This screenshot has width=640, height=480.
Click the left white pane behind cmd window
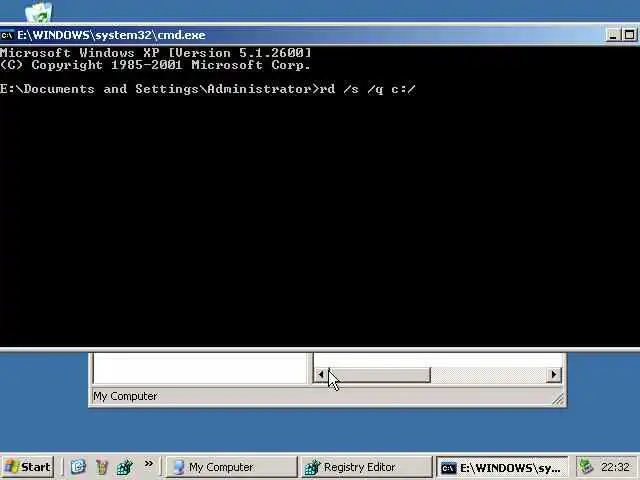point(200,368)
